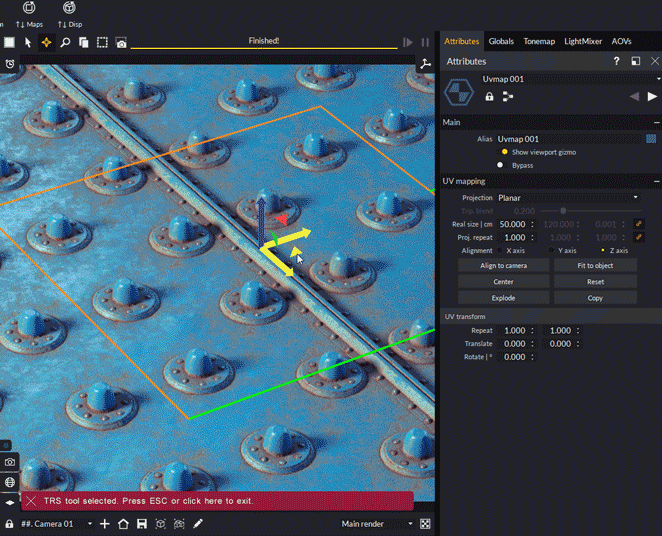
Task: Activate the magnifier zoom tool
Action: point(65,43)
